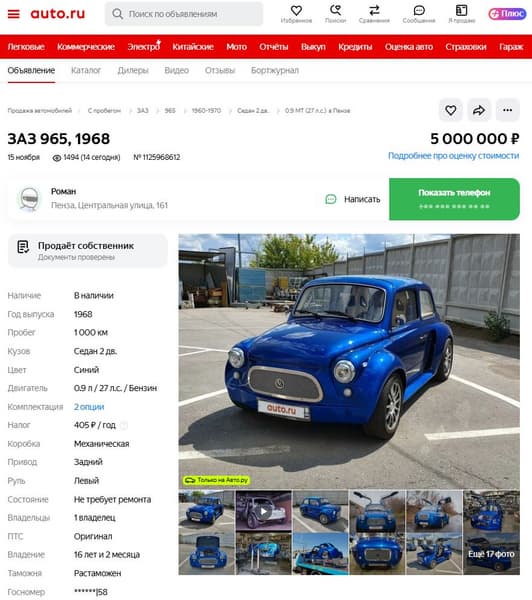
Task: Show the seller's phone number
Action: [454, 199]
